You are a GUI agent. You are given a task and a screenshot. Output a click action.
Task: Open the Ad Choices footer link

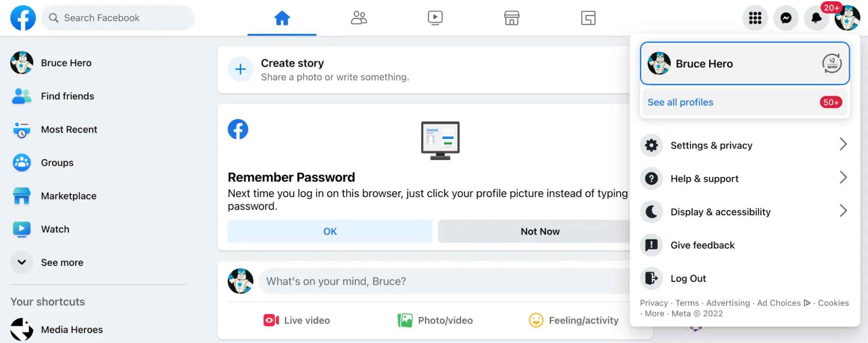pyautogui.click(x=784, y=303)
